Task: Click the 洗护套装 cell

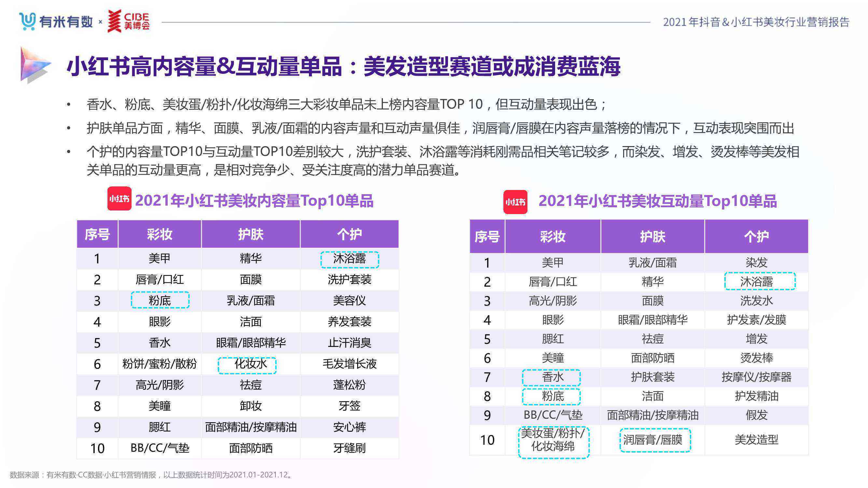Action: point(349,279)
